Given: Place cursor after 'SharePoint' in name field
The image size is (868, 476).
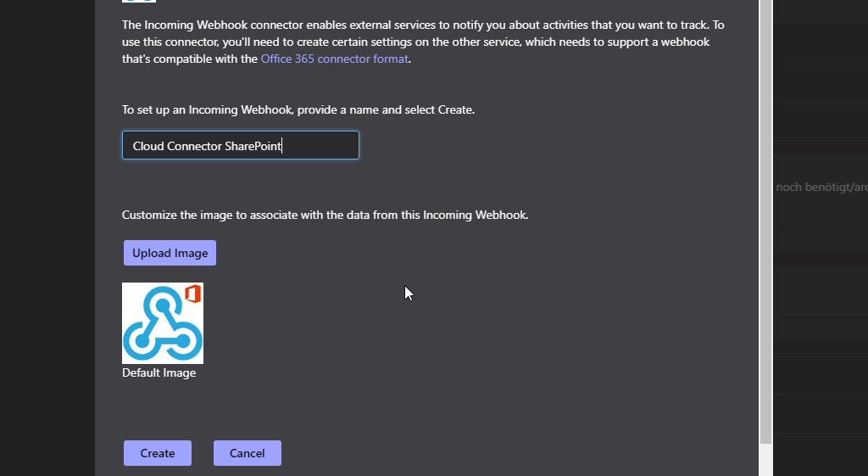Looking at the screenshot, I should point(282,146).
